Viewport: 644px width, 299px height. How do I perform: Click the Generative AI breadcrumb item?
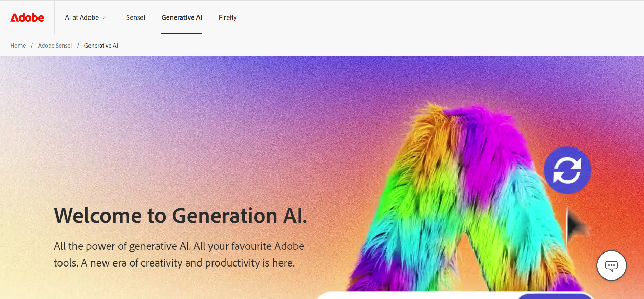[101, 45]
